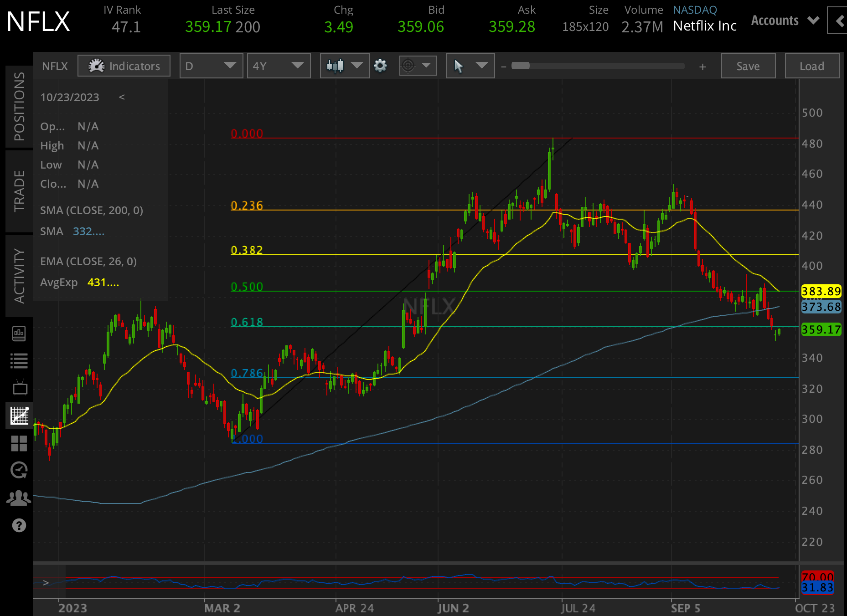Image resolution: width=847 pixels, height=616 pixels.
Task: Click the NFLX ticker symbol header
Action: [x=38, y=21]
